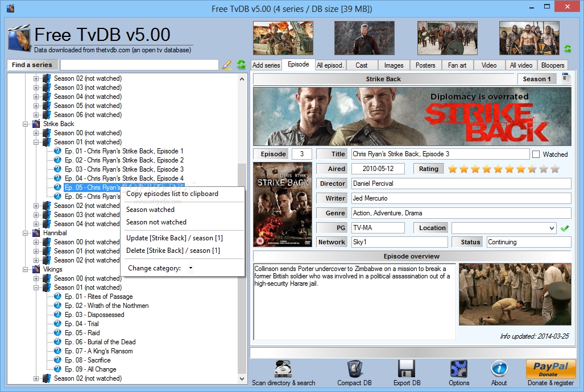
Task: Open Scan directory & search
Action: click(x=283, y=373)
